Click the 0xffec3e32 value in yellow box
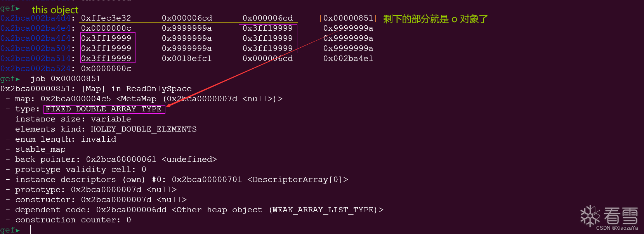Viewport: 644px width, 234px height. click(106, 18)
